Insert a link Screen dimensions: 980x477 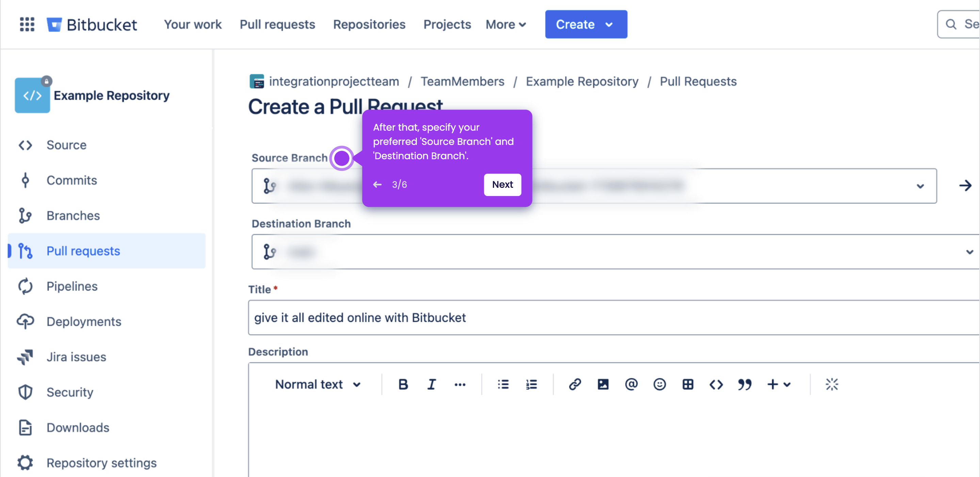pyautogui.click(x=575, y=384)
